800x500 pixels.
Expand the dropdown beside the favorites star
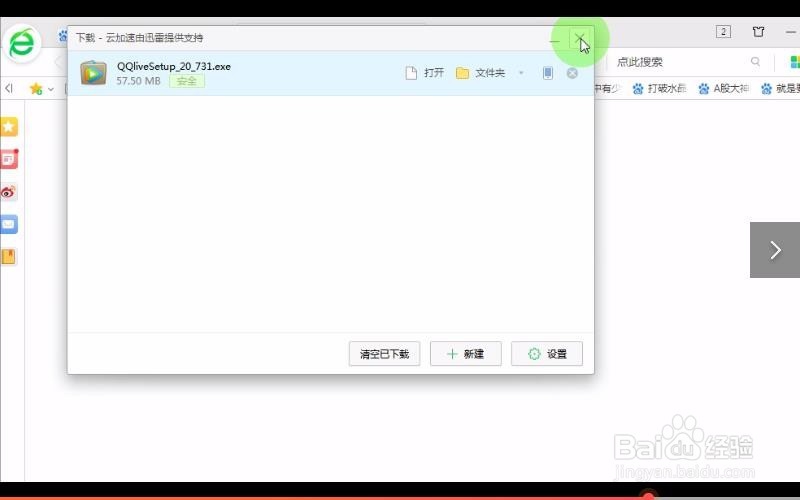pyautogui.click(x=51, y=89)
